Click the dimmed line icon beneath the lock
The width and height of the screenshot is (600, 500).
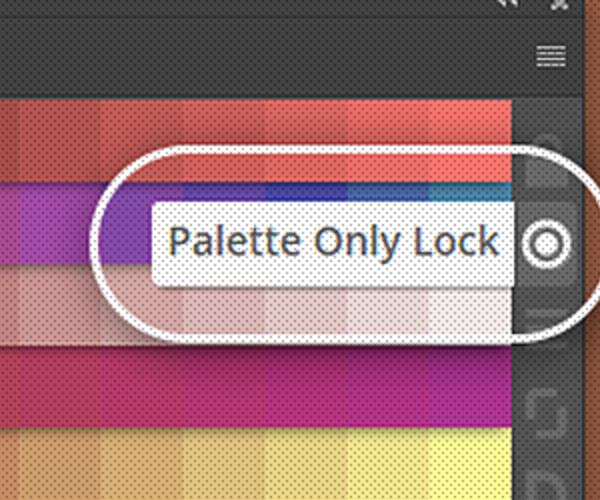[546, 314]
